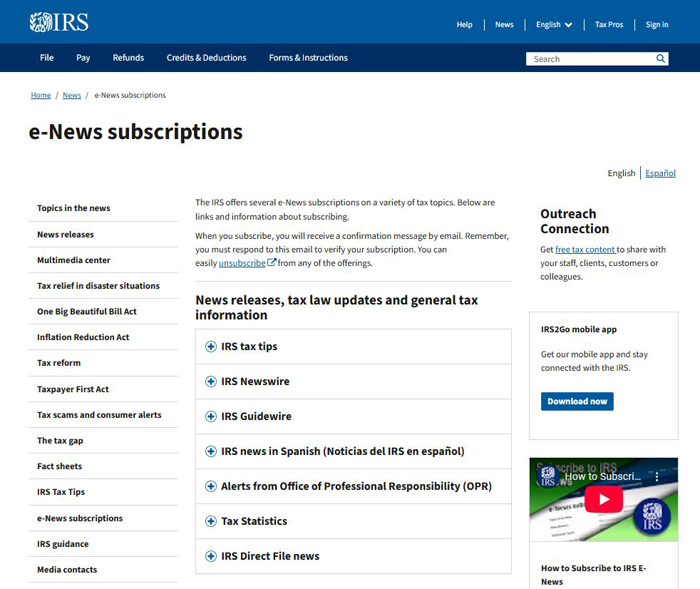Open Inflation Reduction Act sidebar link

(x=83, y=337)
